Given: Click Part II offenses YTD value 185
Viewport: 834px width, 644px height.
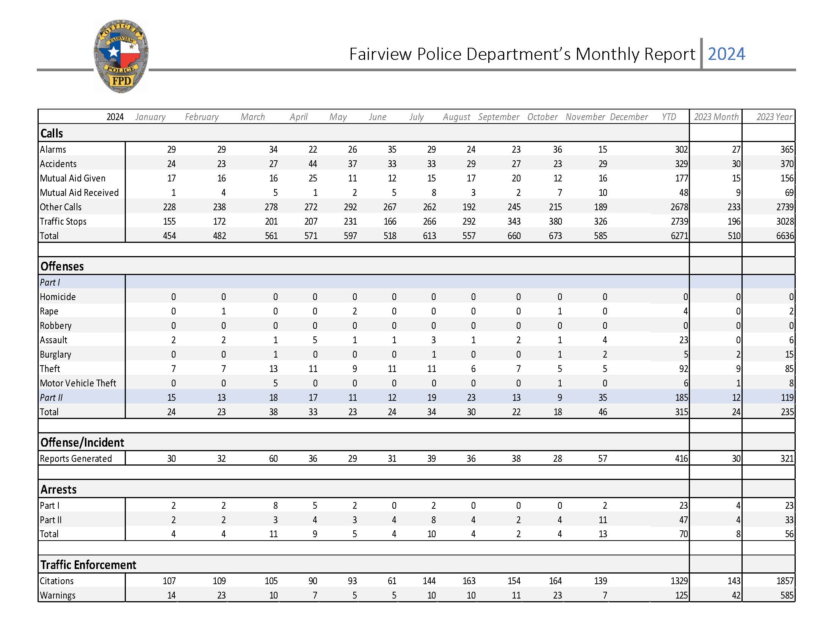Looking at the screenshot, I should (681, 397).
